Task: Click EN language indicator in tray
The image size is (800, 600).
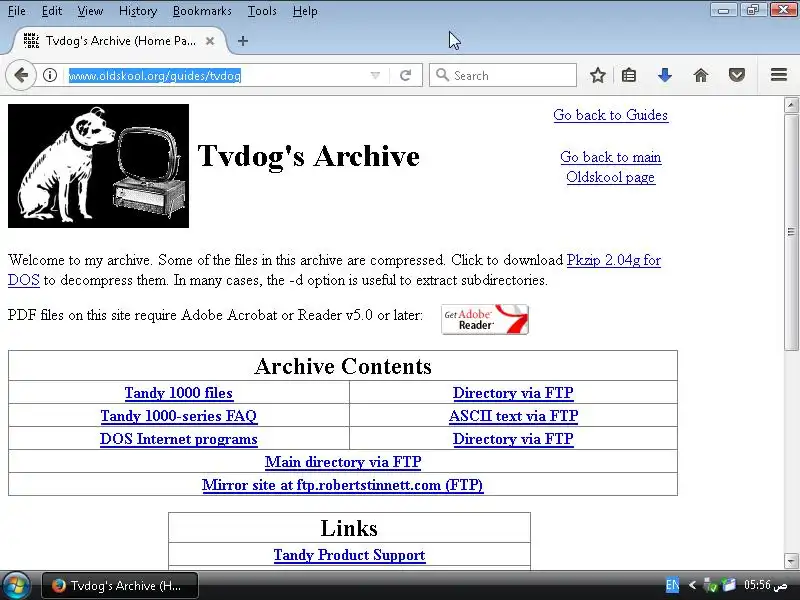Action: coord(672,585)
